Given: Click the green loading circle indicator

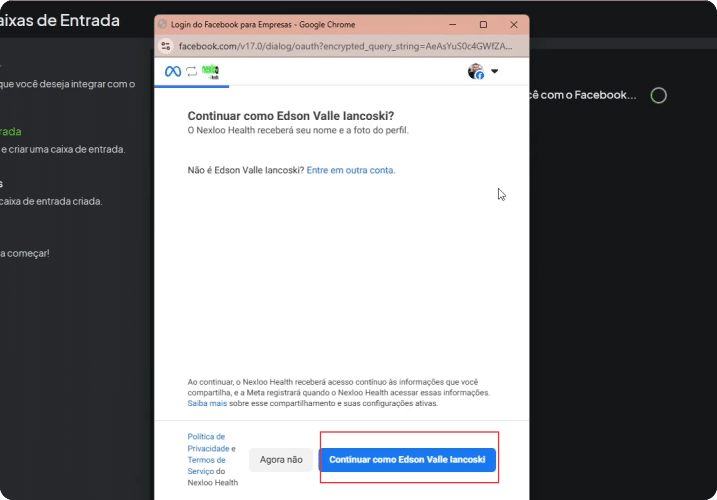Looking at the screenshot, I should coord(658,96).
